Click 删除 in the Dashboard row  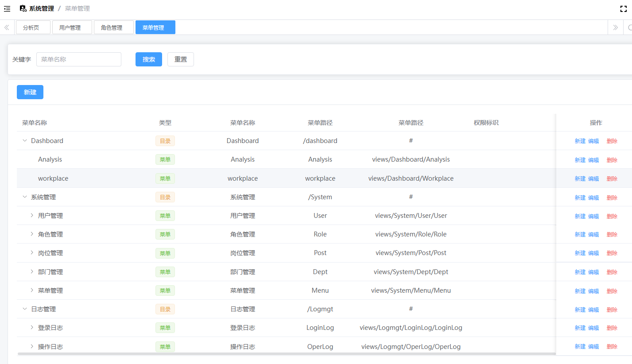[612, 141]
